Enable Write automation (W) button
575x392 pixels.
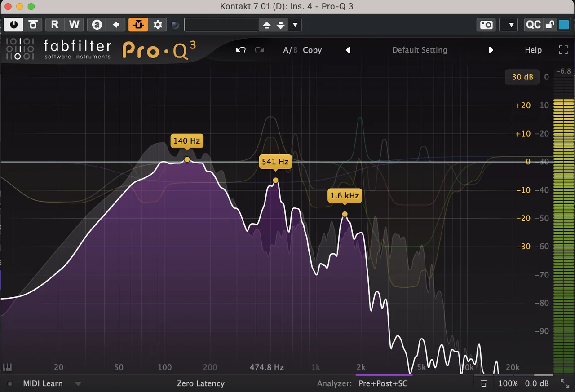74,25
